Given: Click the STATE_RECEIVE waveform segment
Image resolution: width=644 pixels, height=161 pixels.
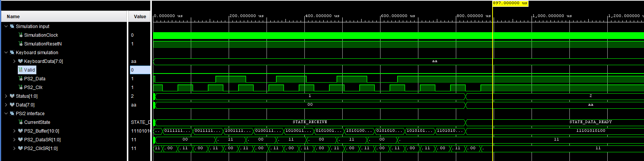Looking at the screenshot, I should 310,122.
